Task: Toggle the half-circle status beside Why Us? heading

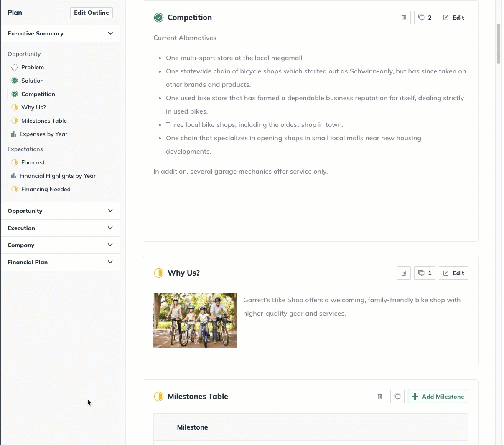Action: (x=159, y=273)
